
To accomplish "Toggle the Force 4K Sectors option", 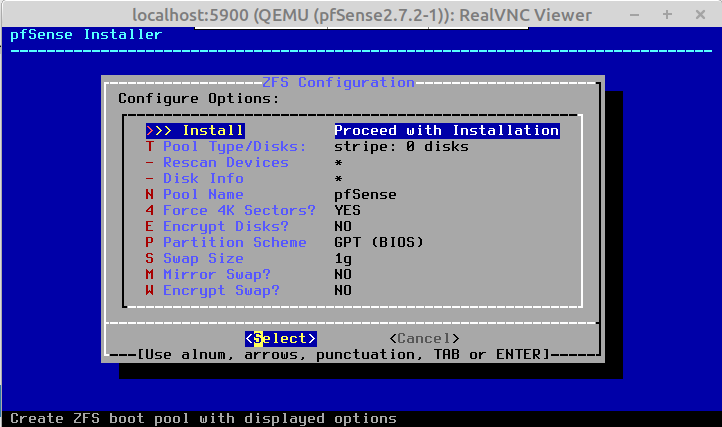I will (x=239, y=211).
